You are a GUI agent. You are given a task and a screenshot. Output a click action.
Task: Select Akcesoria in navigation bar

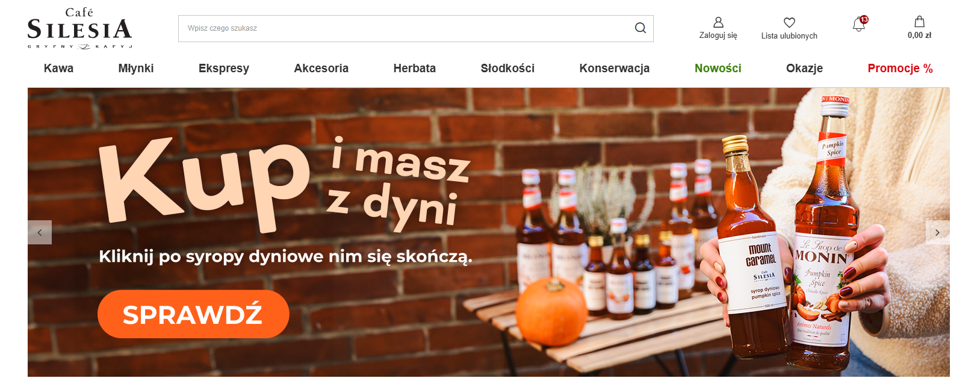(321, 69)
